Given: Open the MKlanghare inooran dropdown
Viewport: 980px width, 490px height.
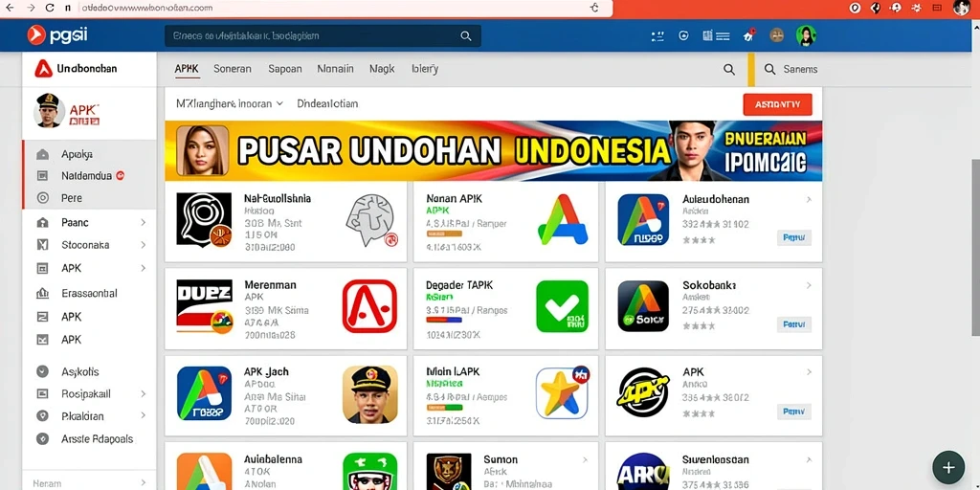Looking at the screenshot, I should tap(230, 103).
